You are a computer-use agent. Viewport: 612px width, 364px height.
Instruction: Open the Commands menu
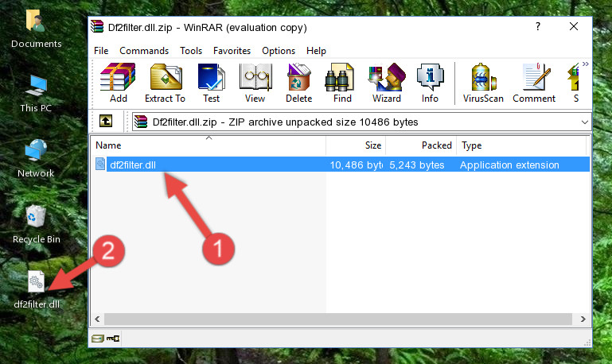pyautogui.click(x=144, y=51)
